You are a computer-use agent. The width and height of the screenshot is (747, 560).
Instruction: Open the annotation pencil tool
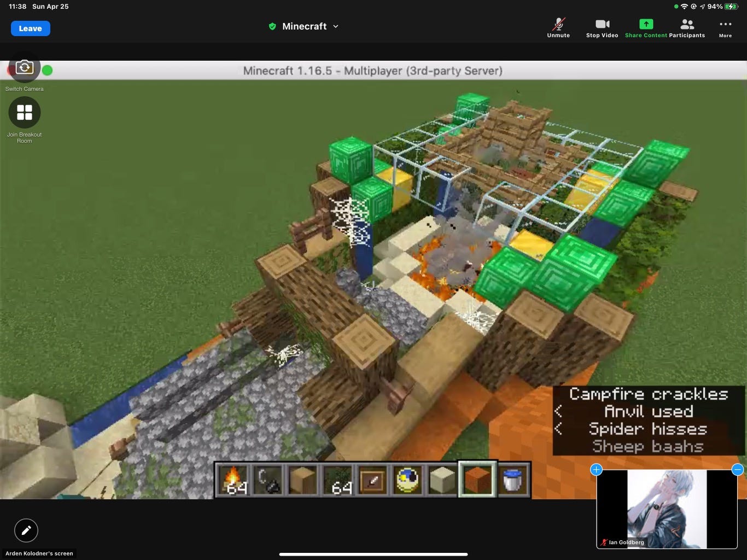[x=26, y=530]
